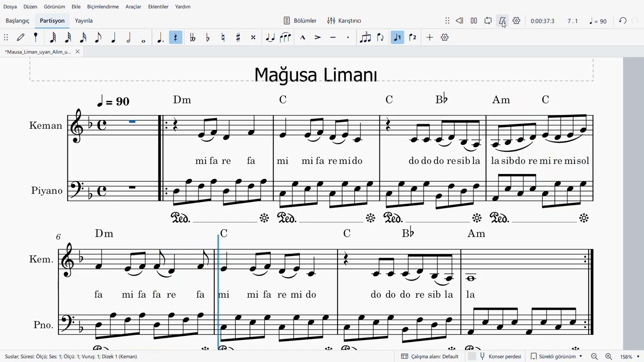Open the Bölümler parts dialog

tap(300, 21)
